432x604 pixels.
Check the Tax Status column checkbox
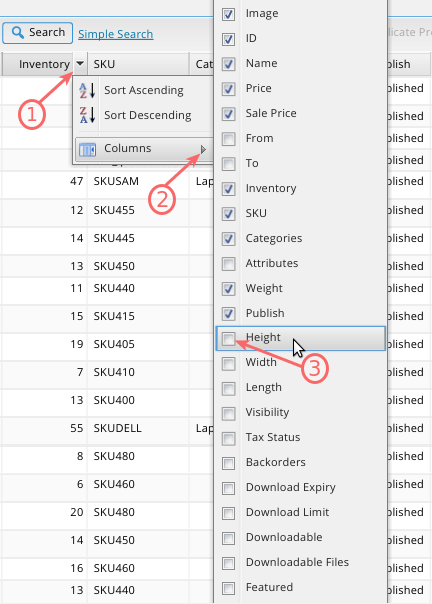pyautogui.click(x=229, y=438)
